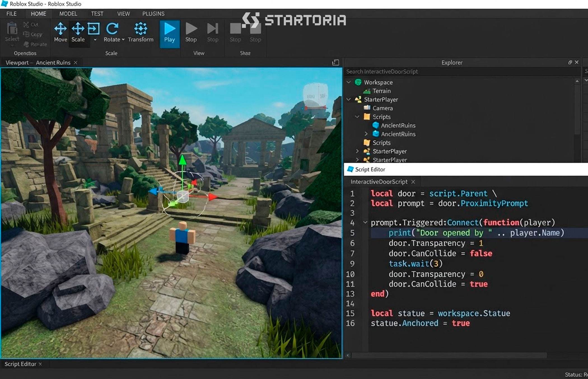Select the Viewpart – Ancient Ruins tab
Image resolution: width=588 pixels, height=379 pixels.
point(38,63)
